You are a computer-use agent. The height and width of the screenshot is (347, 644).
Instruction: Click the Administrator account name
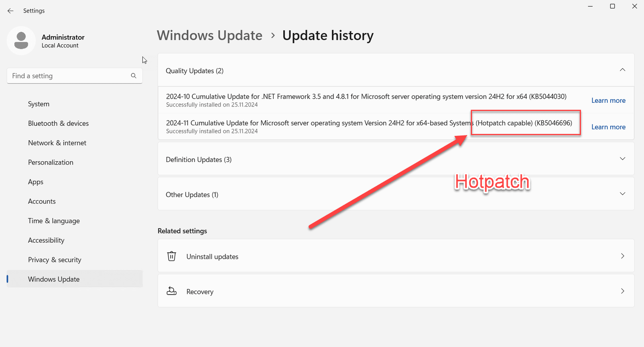[63, 37]
